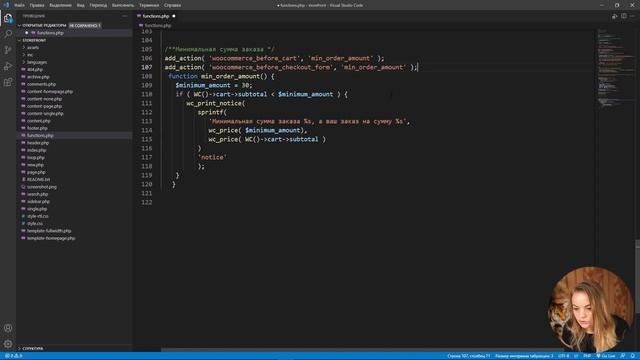Open archive.php in the file tree
The width and height of the screenshot is (640, 360).
pyautogui.click(x=38, y=77)
